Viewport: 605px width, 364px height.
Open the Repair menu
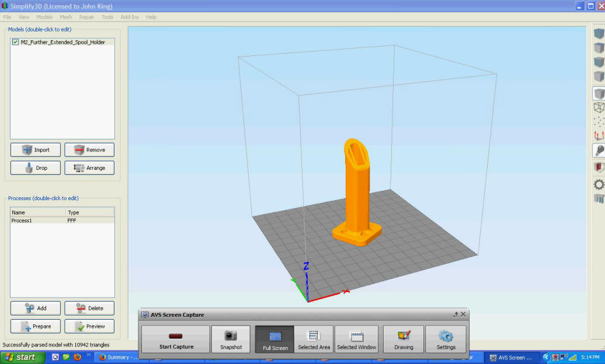click(86, 17)
